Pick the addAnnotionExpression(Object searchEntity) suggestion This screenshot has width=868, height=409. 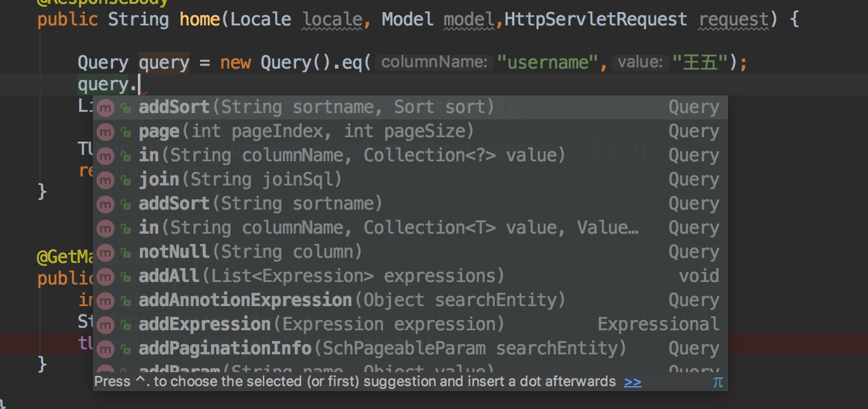click(351, 300)
